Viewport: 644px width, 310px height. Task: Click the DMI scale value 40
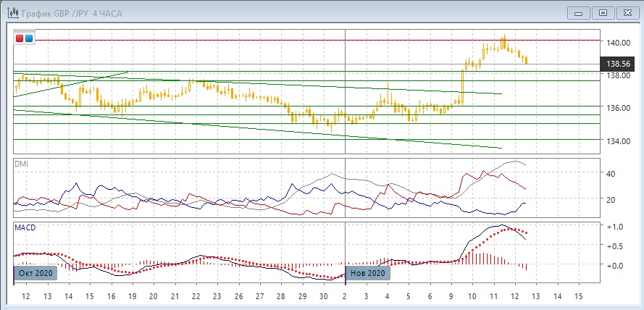point(610,174)
